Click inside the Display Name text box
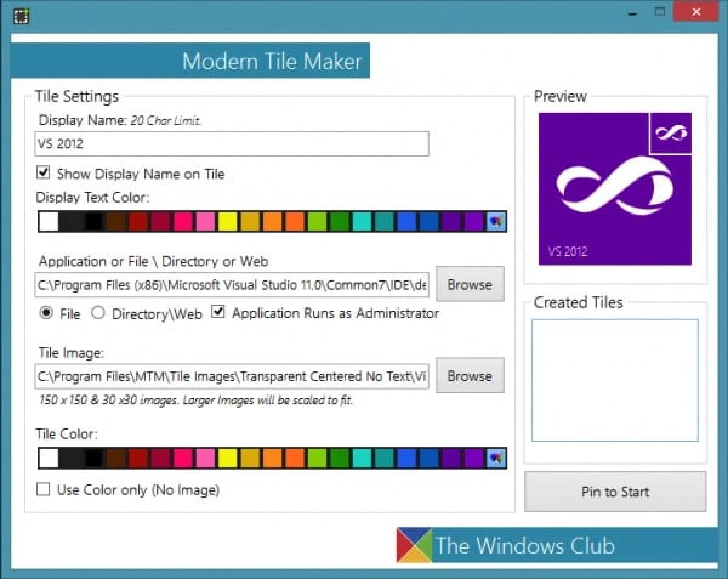728x579 pixels. [231, 144]
